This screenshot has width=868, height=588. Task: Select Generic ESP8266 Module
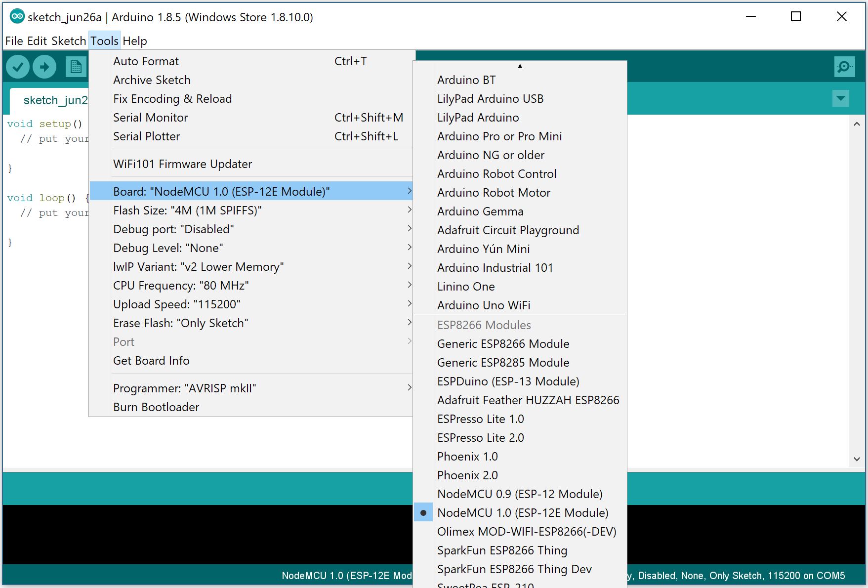(520, 343)
